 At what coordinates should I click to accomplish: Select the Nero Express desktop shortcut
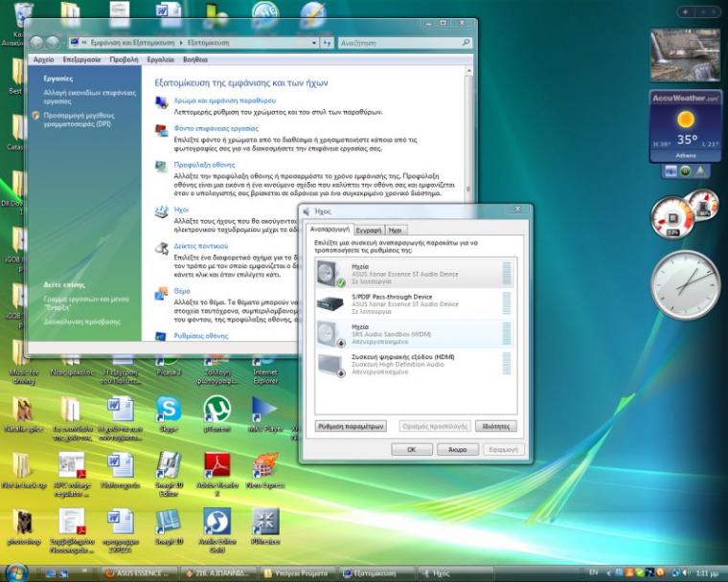tap(265, 466)
